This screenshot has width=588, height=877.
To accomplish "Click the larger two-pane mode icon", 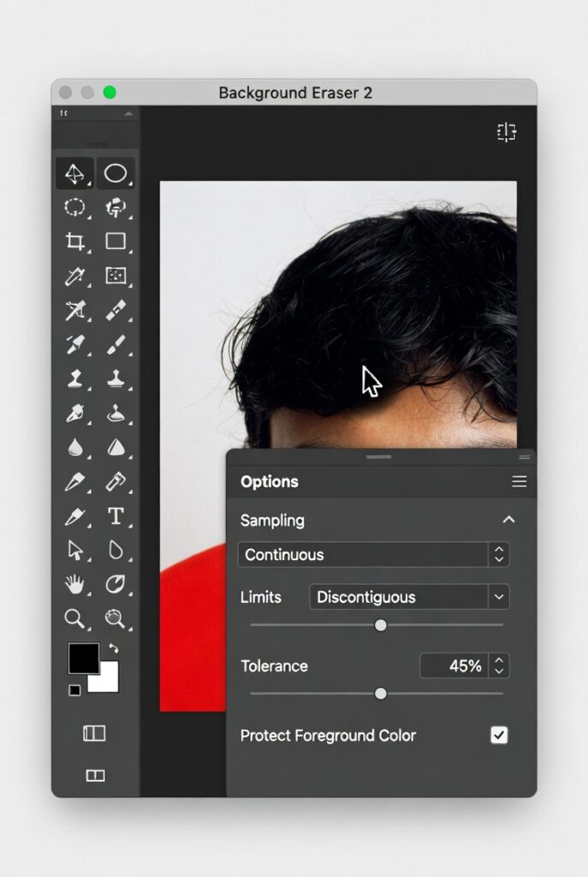I will point(94,733).
